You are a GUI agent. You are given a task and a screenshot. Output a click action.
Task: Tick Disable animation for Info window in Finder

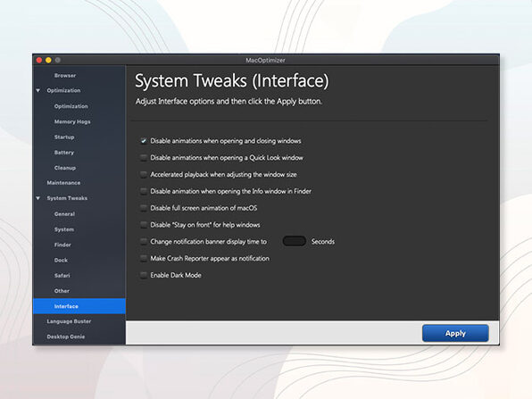pyautogui.click(x=144, y=191)
